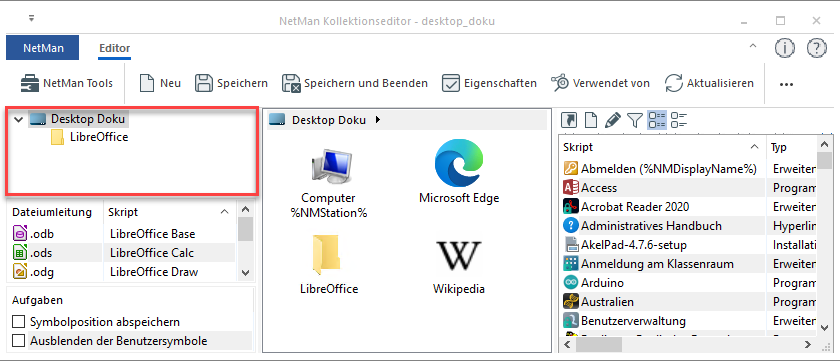Show Verwendet von usage info
Image resolution: width=840 pixels, height=361 pixels.
click(601, 84)
